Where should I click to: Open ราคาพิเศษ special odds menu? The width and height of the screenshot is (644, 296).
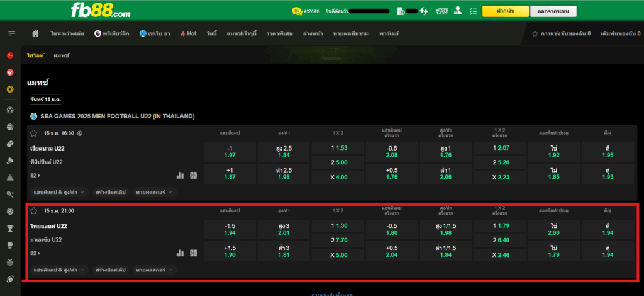[279, 34]
